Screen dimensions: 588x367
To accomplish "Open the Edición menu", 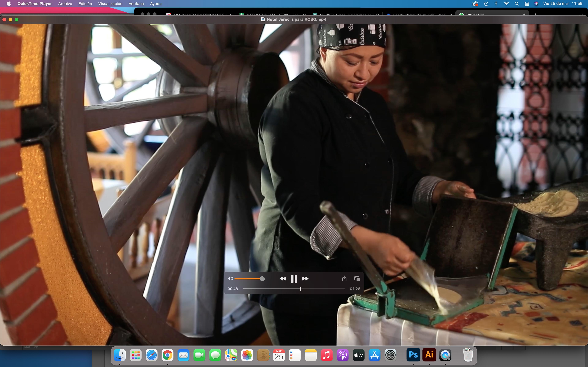I will [x=85, y=4].
